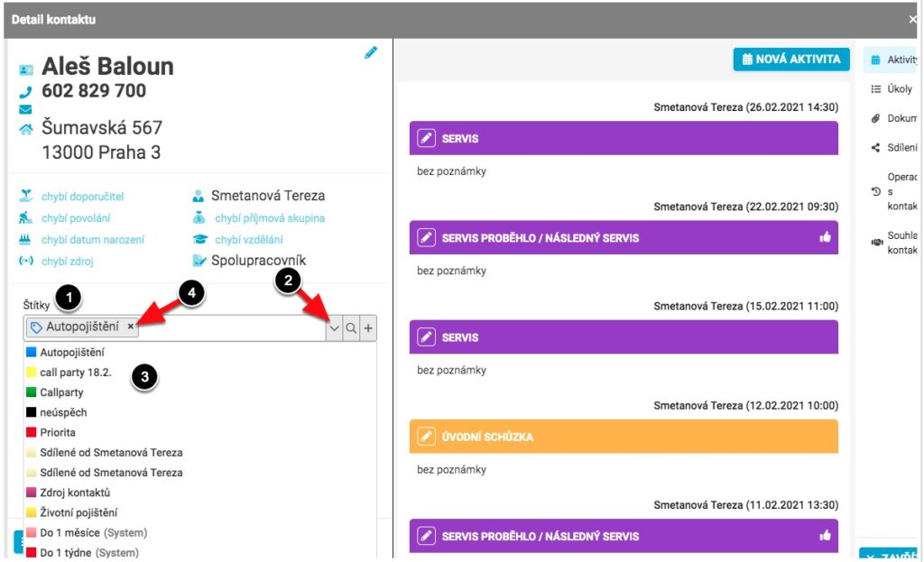Click the NOVÁ AKTIVITA button

[791, 60]
